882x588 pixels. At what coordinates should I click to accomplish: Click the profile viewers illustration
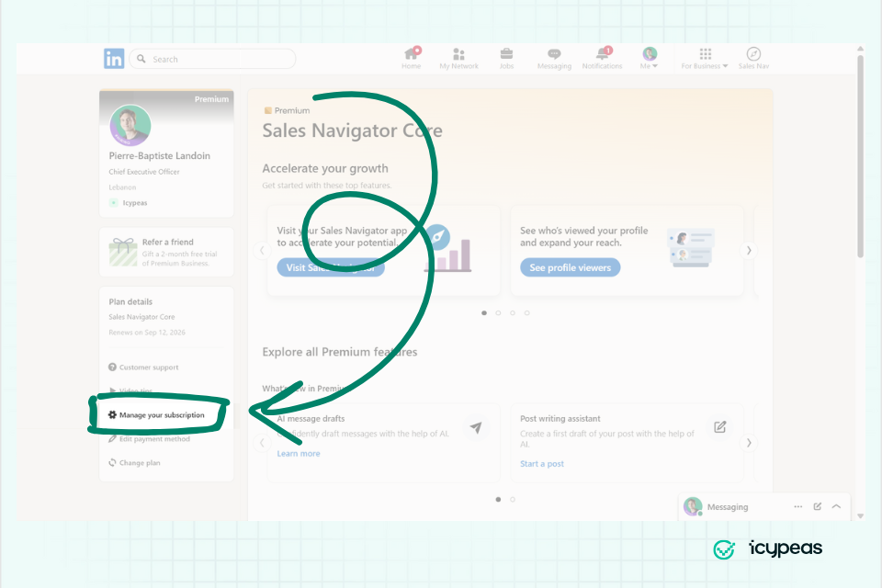[691, 247]
